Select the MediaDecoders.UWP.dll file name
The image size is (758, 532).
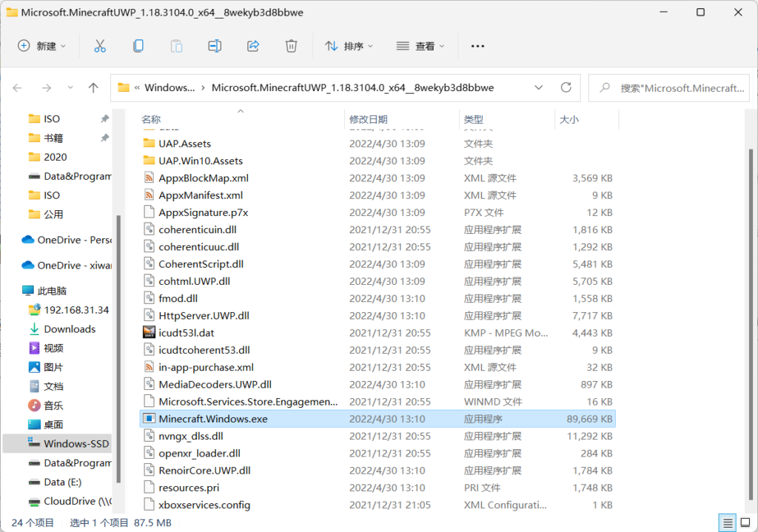215,385
